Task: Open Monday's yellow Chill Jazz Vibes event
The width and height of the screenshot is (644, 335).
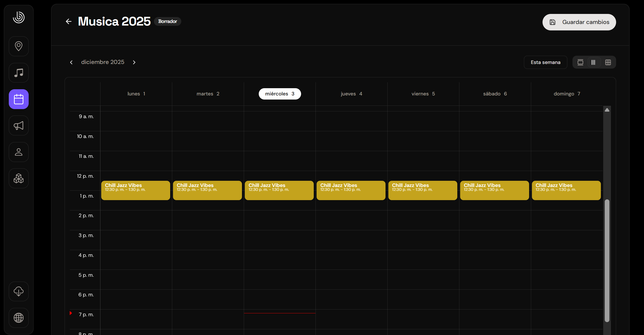Action: (x=136, y=190)
